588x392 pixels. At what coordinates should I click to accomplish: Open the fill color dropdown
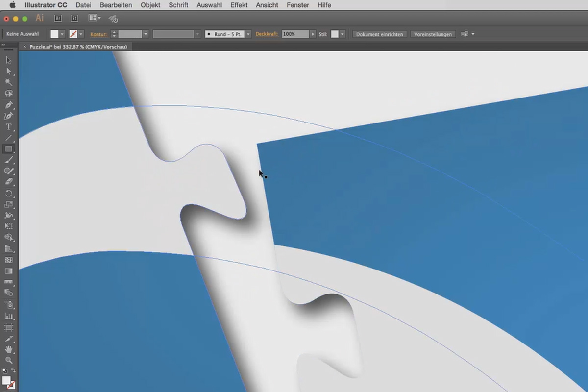62,34
